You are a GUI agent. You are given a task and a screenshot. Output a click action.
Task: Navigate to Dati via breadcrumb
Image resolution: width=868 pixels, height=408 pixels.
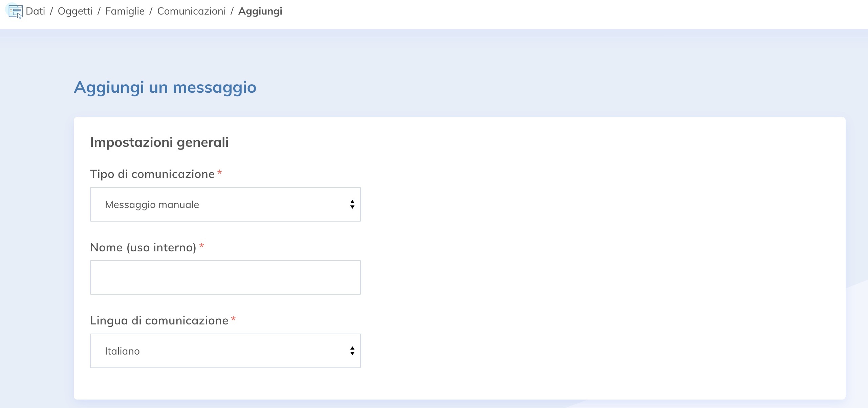(x=35, y=11)
